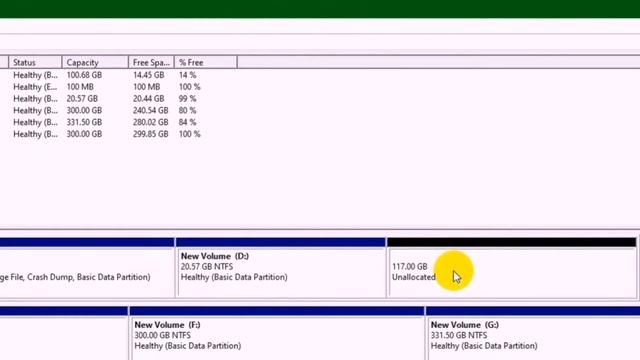Select the Crash Dump basic data partition block
Image resolution: width=640 pixels, height=360 pixels.
pyautogui.click(x=87, y=268)
